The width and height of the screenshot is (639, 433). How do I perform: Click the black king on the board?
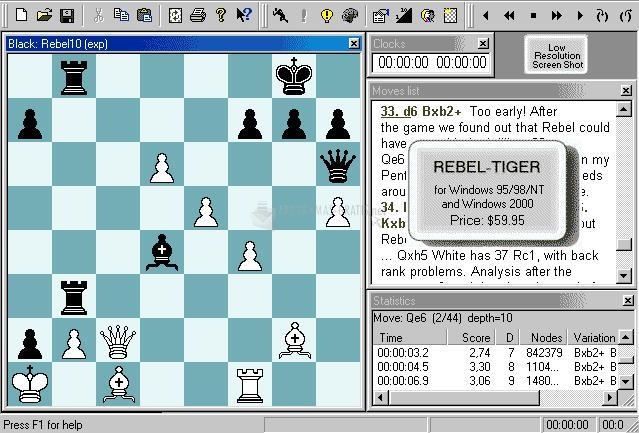(x=294, y=76)
